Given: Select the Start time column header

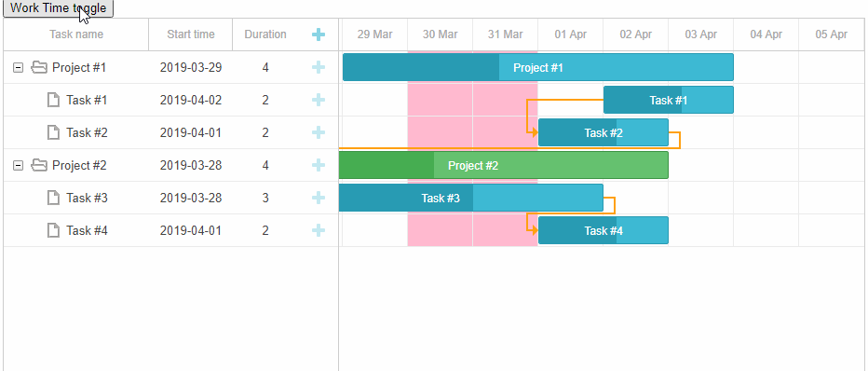Looking at the screenshot, I should point(190,34).
